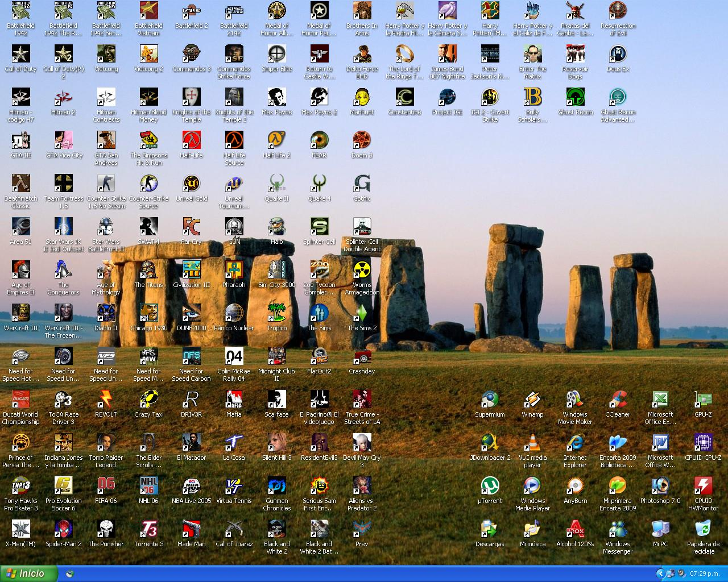Select the Diablo II icon

coord(106,318)
